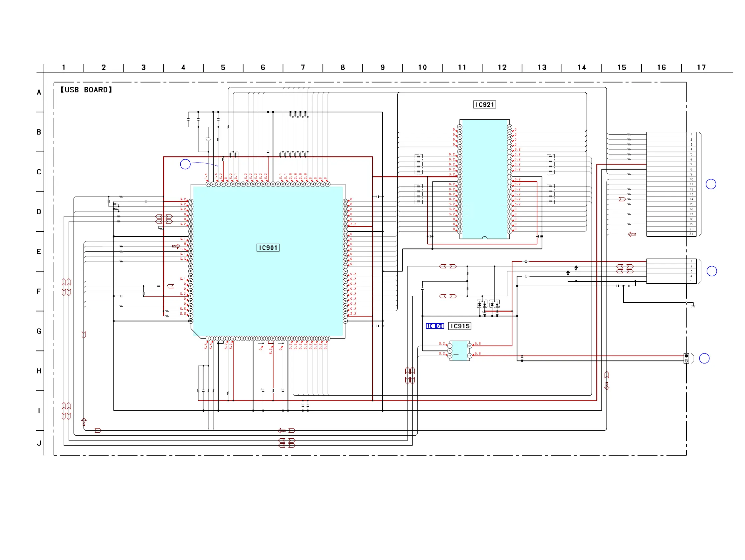
Task: Click the ground symbol right of the diagram
Action: [693, 306]
